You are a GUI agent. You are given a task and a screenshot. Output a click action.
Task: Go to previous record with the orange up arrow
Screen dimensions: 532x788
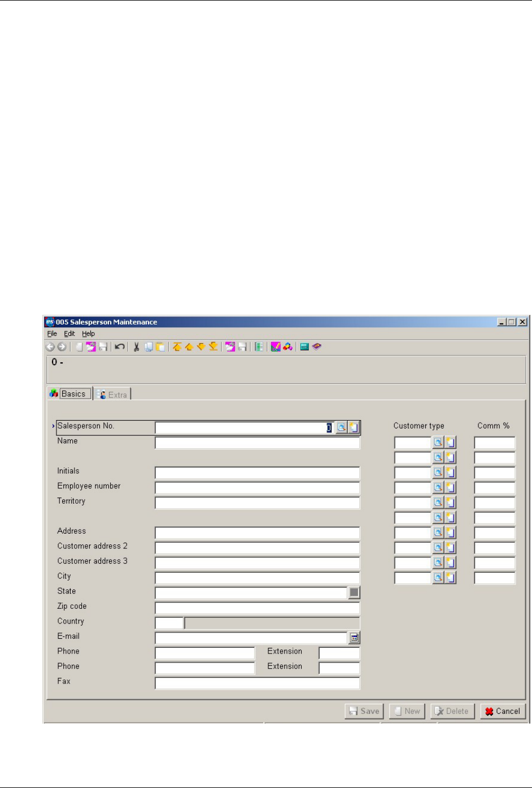189,347
